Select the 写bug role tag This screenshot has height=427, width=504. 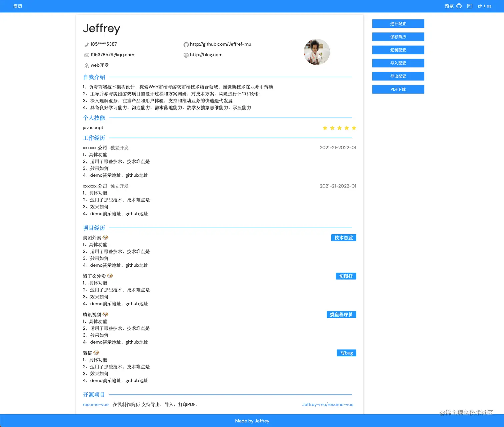[347, 353]
